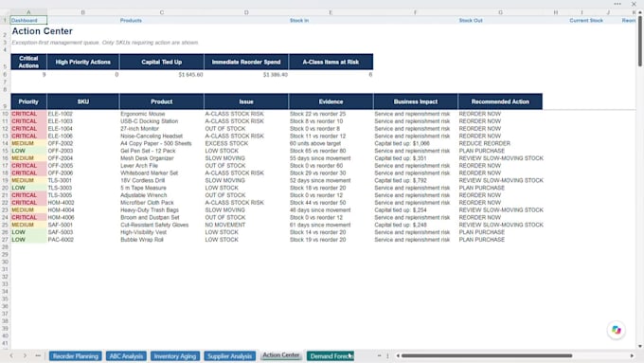Image resolution: width=644 pixels, height=363 pixels.
Task: Click the Critical Actions header cell
Action: [x=28, y=62]
